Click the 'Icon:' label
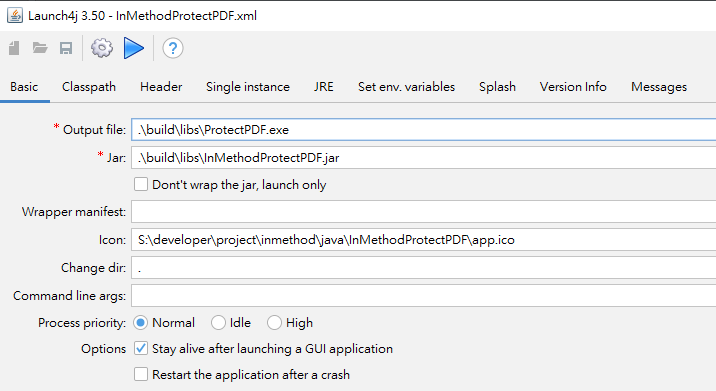This screenshot has height=391, width=716. [112, 240]
